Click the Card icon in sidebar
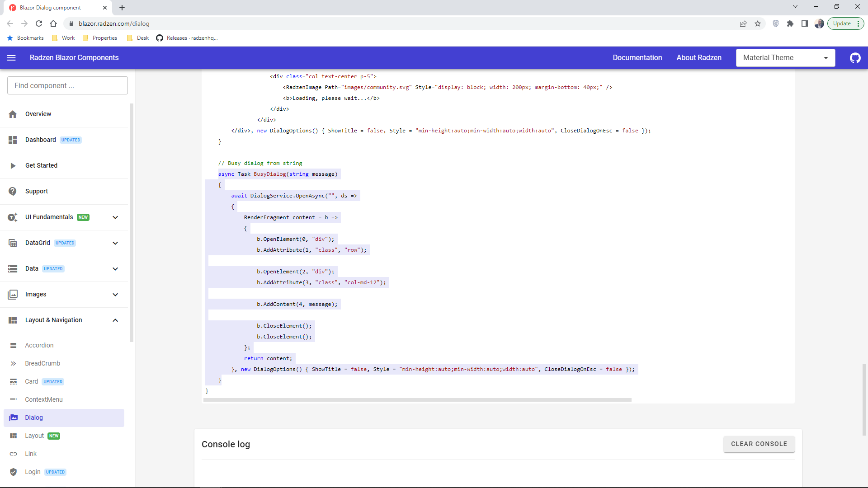 pos(14,382)
